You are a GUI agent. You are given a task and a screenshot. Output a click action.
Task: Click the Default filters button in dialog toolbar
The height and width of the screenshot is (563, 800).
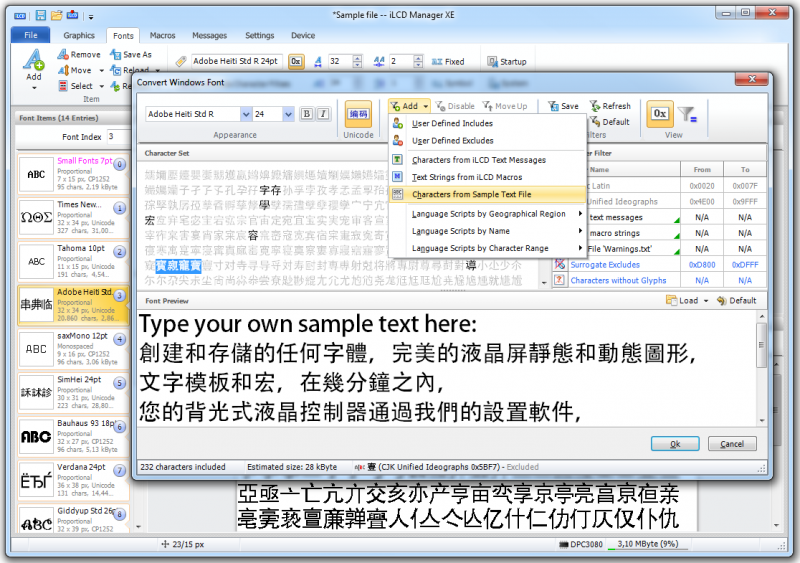[x=610, y=121]
